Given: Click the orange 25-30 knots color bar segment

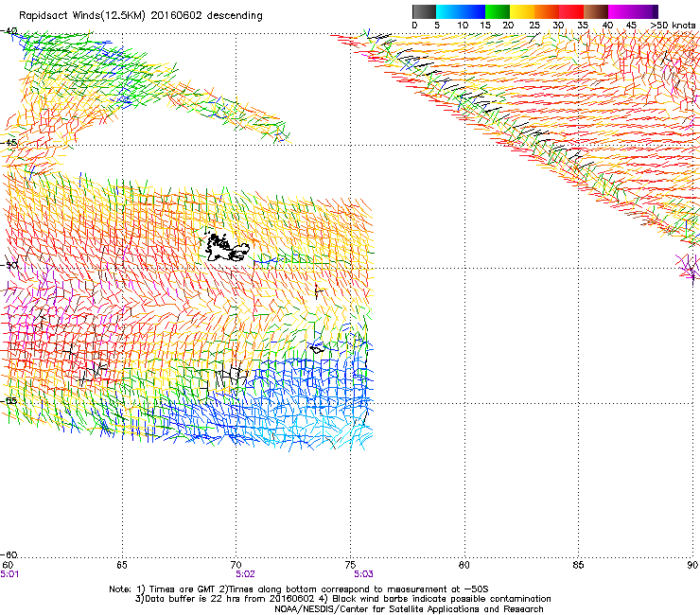Looking at the screenshot, I should pos(547,11).
